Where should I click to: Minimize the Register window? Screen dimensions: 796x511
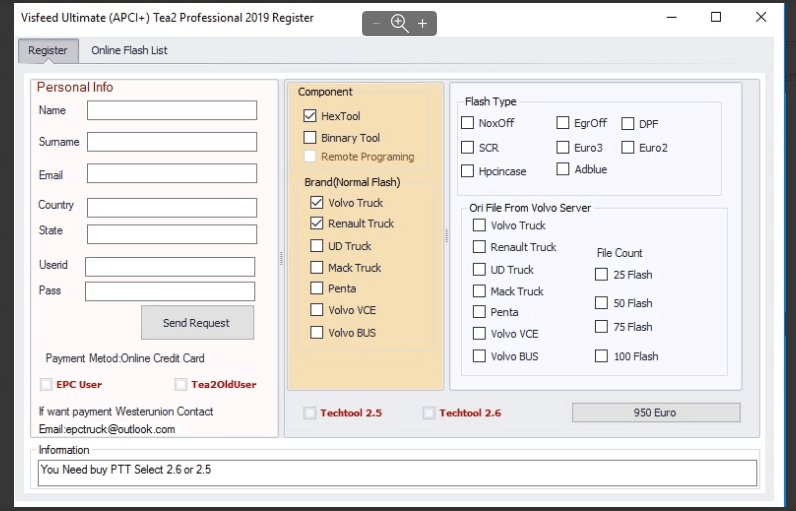coord(668,17)
